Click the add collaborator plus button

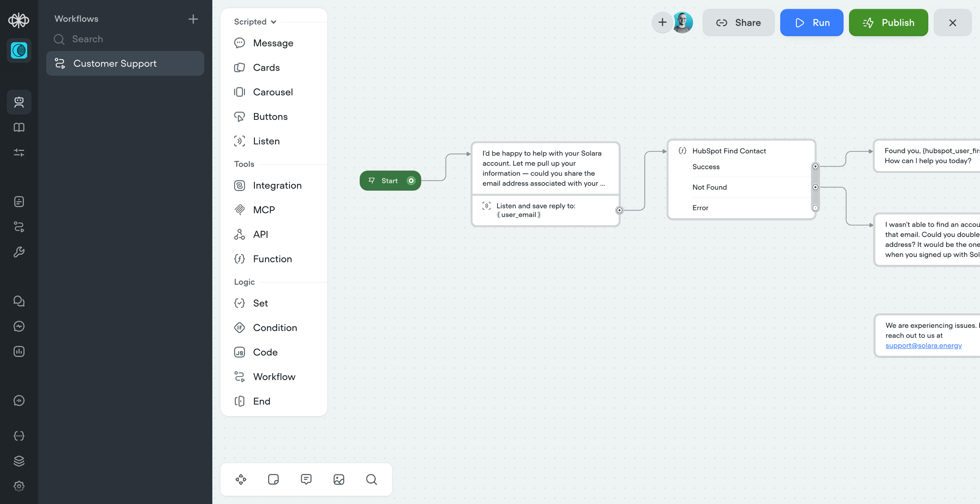(x=662, y=22)
